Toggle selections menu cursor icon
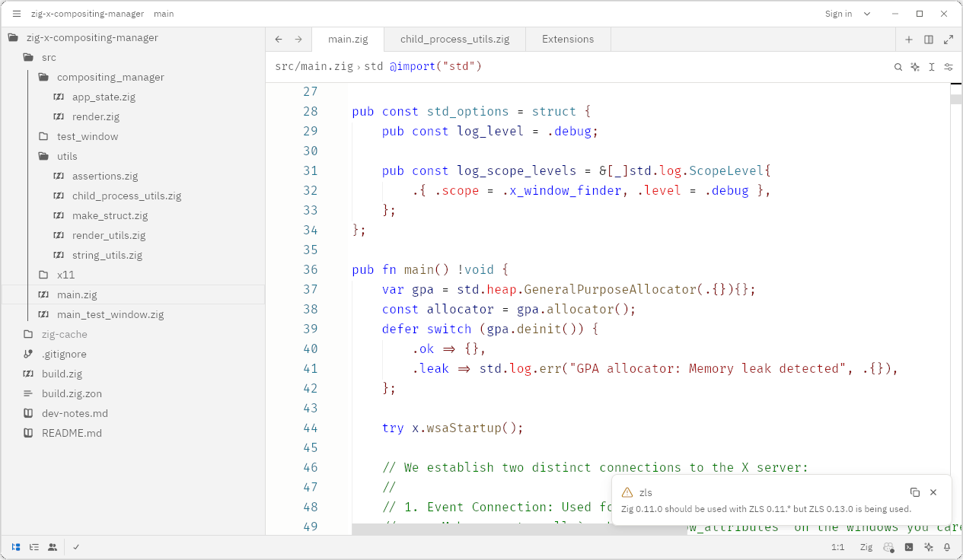963x560 pixels. point(932,67)
